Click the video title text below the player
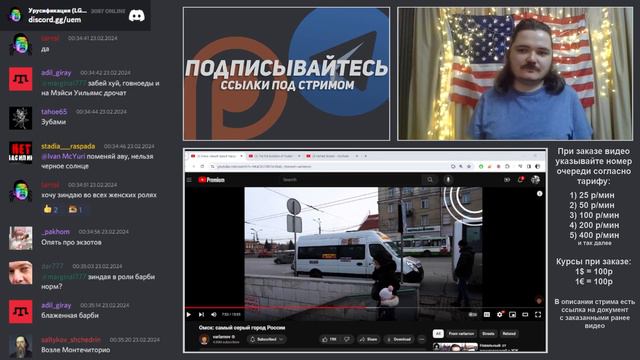The height and width of the screenshot is (360, 640). pyautogui.click(x=242, y=327)
